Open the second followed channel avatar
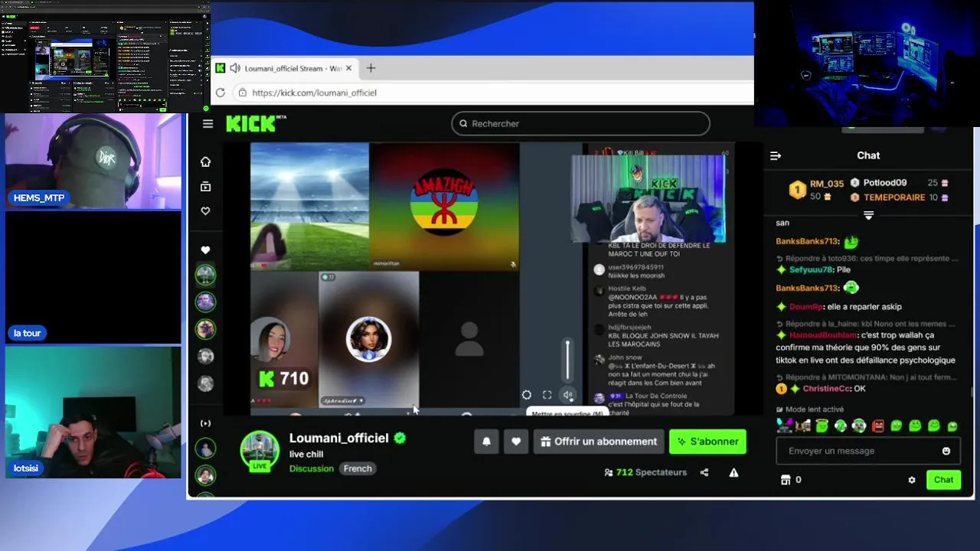980x551 pixels. point(205,302)
